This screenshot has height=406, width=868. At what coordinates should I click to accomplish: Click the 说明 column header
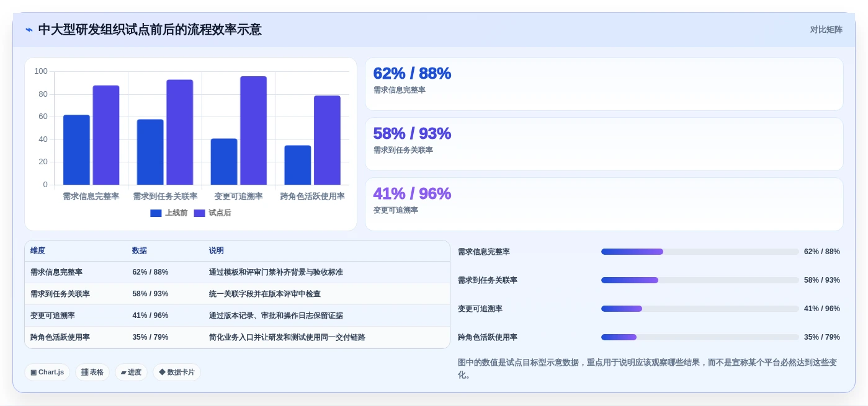click(x=217, y=251)
